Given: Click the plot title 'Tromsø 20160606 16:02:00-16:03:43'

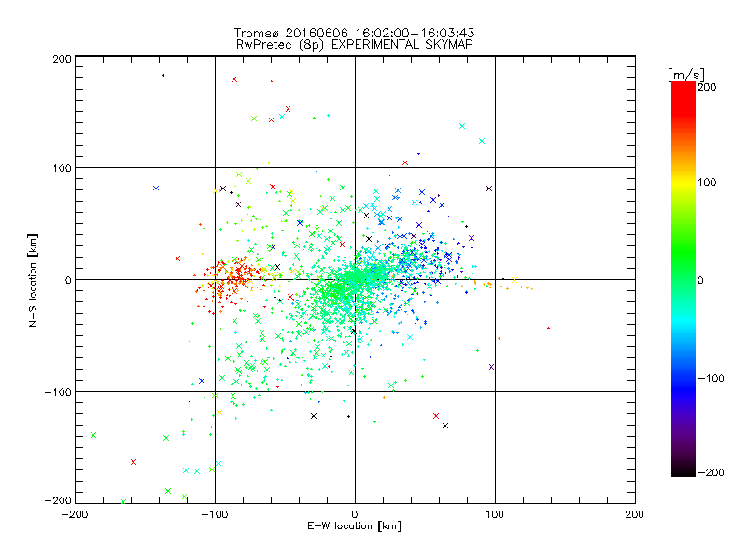Looking at the screenshot, I should coord(354,33).
